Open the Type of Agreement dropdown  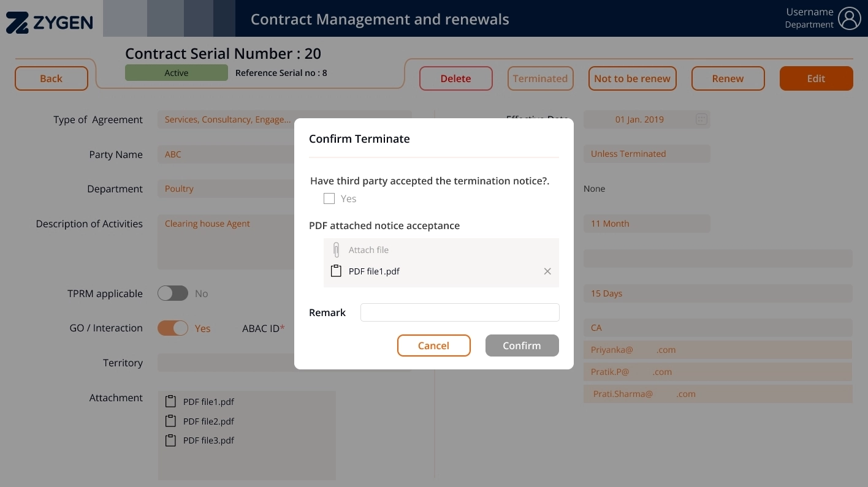(228, 119)
